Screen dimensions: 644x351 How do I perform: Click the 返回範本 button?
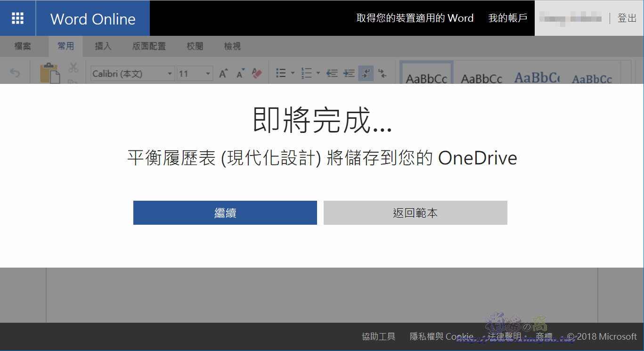tap(416, 213)
